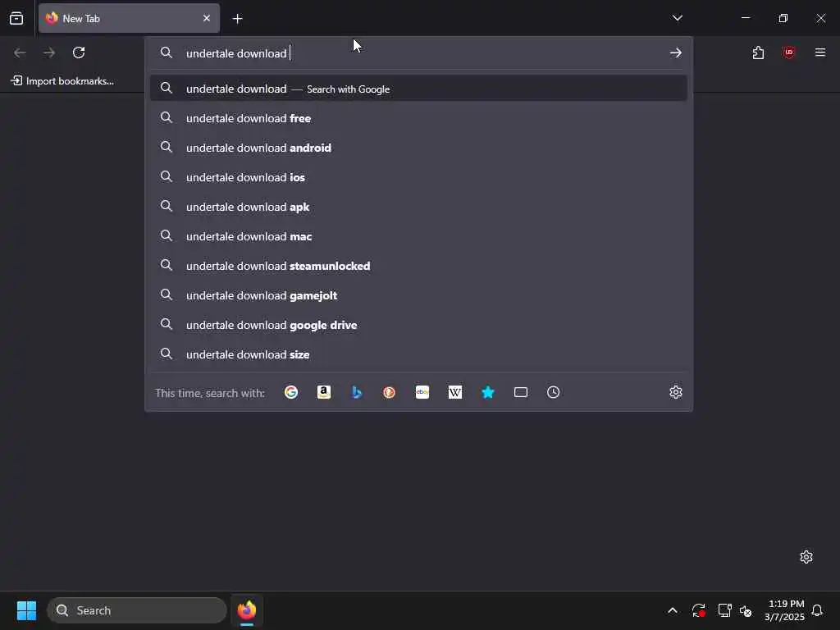Search this time with DuckDuckGo
The width and height of the screenshot is (840, 630).
click(390, 392)
